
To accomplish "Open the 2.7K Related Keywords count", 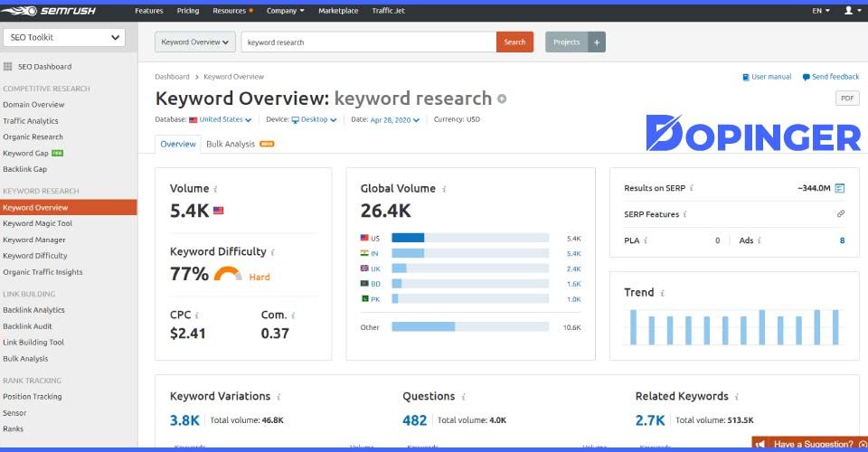I will 650,420.
